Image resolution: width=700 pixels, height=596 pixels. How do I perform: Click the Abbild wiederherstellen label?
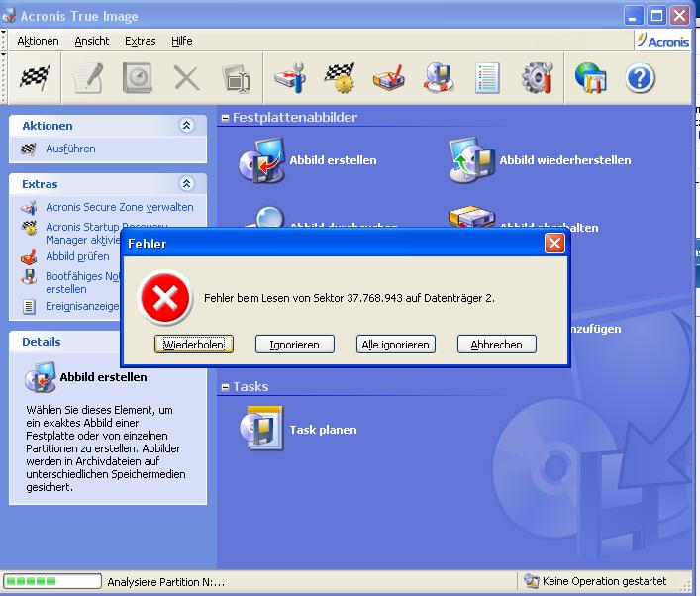(565, 160)
